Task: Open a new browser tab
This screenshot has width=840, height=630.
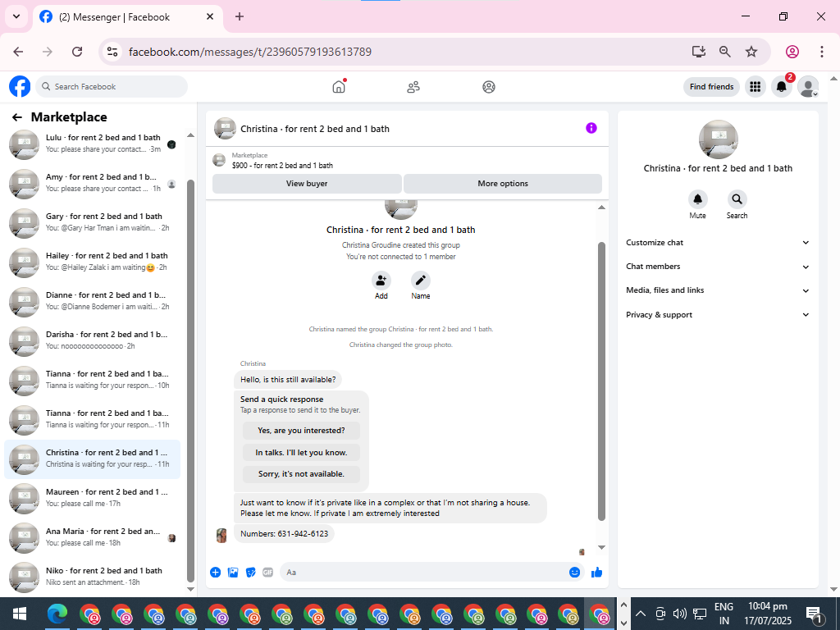Action: click(x=240, y=16)
